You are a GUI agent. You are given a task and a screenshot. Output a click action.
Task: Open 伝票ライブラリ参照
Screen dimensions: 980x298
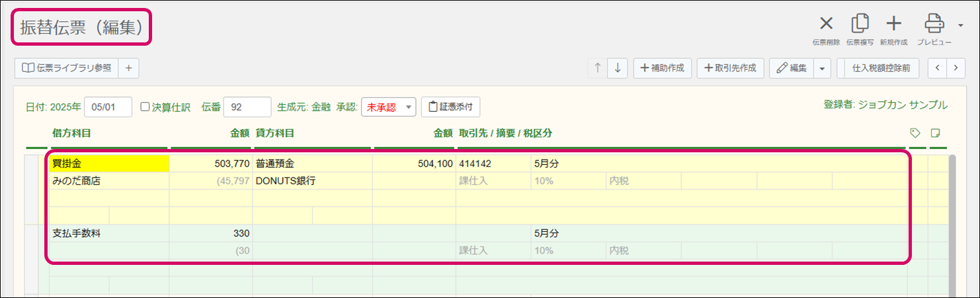66,68
